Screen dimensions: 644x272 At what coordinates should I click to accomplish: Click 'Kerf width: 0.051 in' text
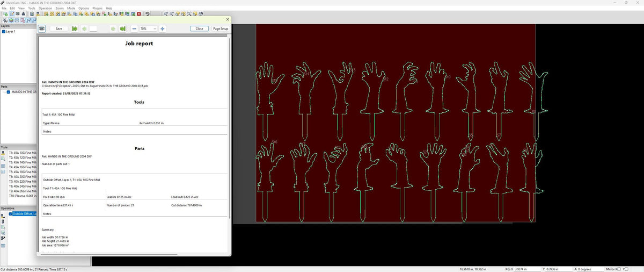(x=152, y=123)
